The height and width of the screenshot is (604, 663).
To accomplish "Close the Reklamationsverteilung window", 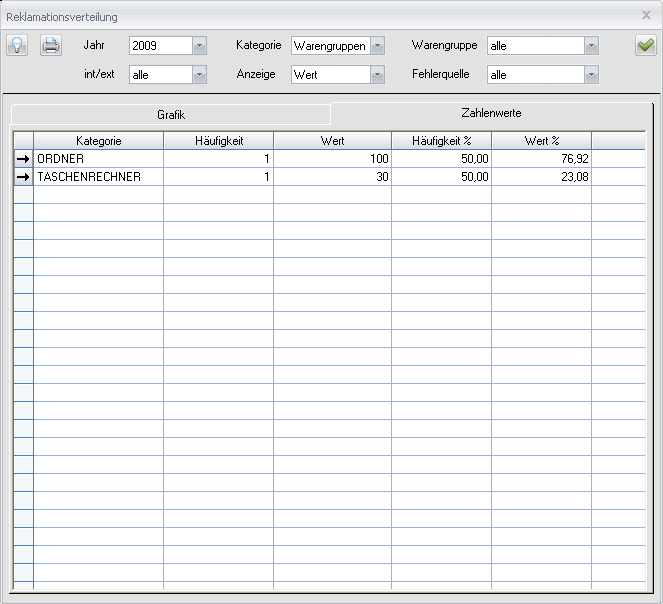I will tap(646, 15).
